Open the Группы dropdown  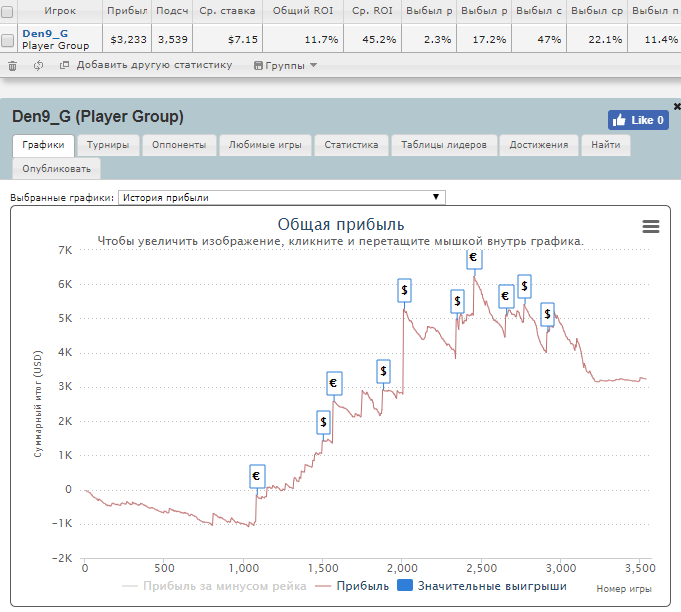[x=285, y=66]
